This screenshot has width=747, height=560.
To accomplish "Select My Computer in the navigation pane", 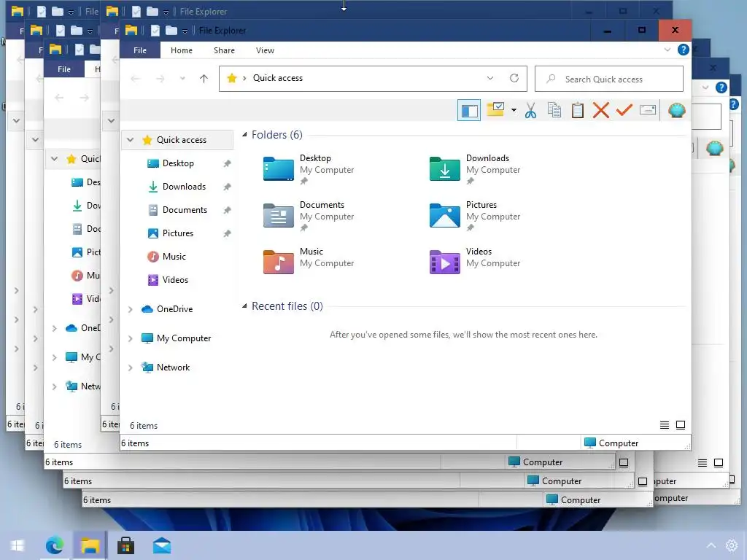I will click(x=183, y=338).
